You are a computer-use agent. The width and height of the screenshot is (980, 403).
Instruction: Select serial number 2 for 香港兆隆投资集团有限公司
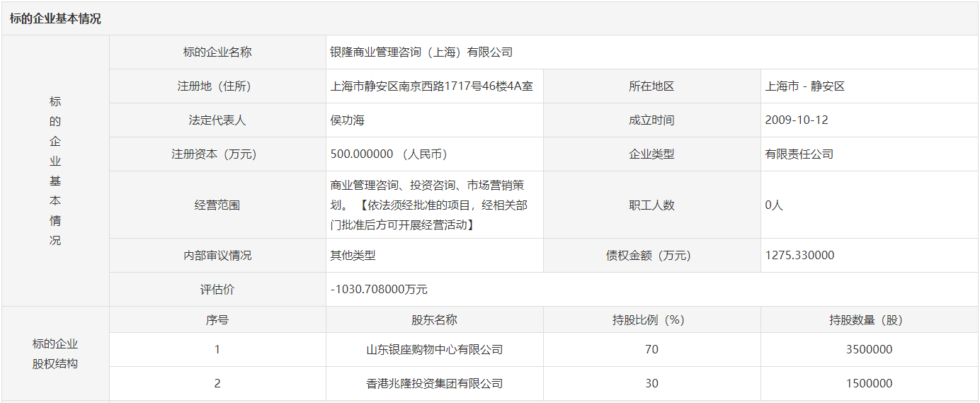(x=217, y=384)
